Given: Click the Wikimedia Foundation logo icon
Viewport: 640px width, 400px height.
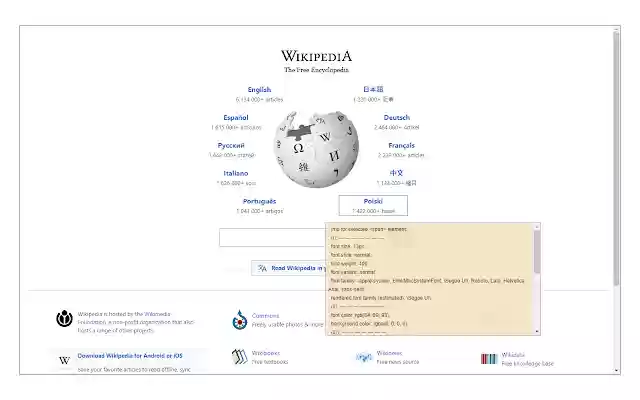Looking at the screenshot, I should pyautogui.click(x=64, y=318).
